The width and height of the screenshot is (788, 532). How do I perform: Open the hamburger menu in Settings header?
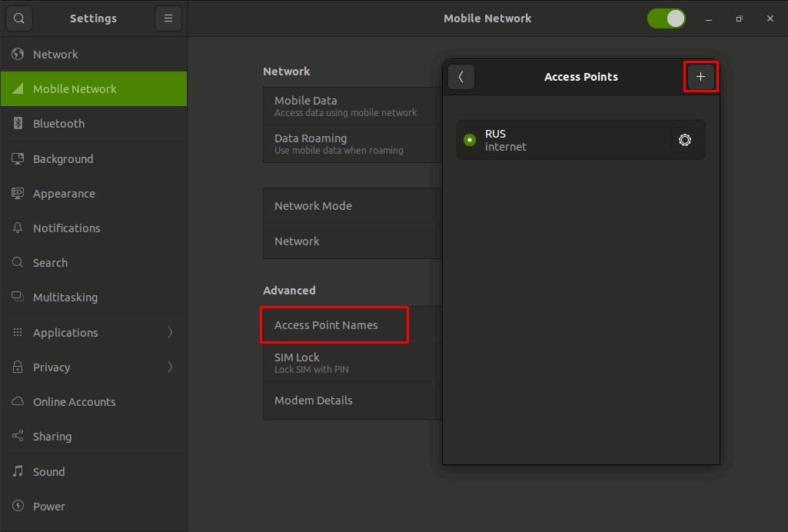pos(168,18)
